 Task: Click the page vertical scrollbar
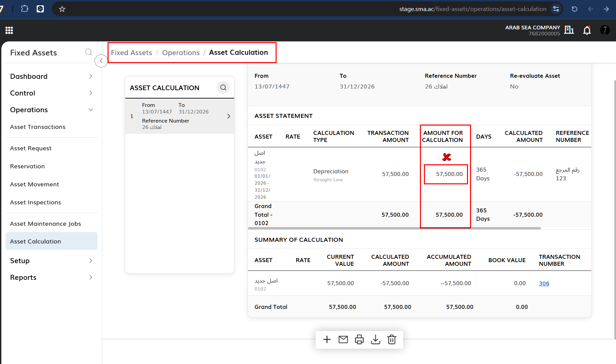615,209
